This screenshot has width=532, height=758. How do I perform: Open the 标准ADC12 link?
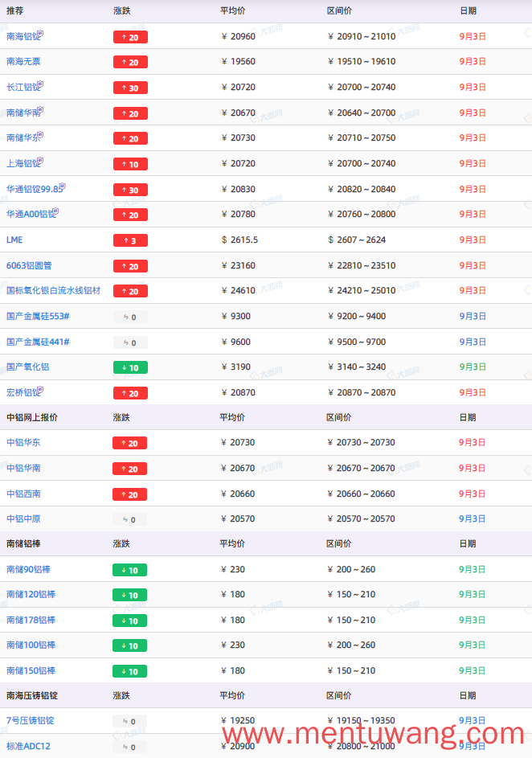pos(28,746)
